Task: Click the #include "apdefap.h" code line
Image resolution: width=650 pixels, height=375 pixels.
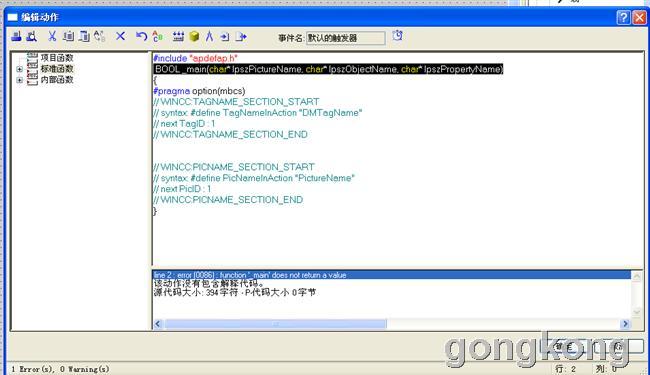Action: [195, 58]
